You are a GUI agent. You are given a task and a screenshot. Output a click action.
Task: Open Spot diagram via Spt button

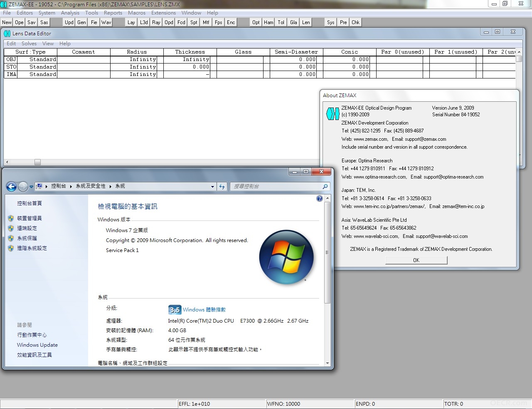194,22
